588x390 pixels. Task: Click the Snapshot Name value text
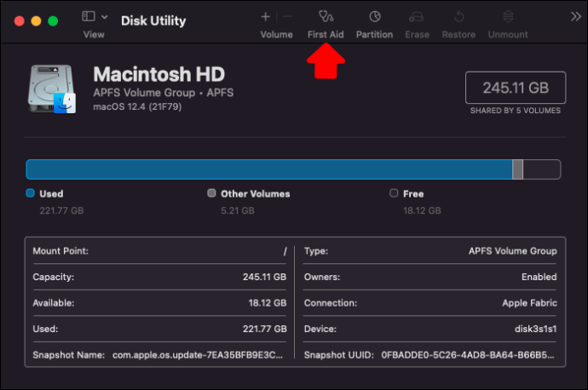tap(198, 354)
